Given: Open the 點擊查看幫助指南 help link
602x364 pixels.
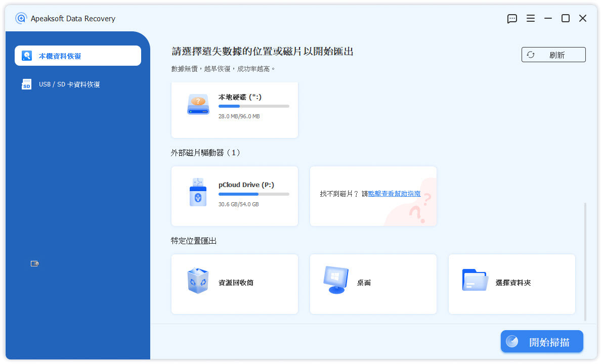Looking at the screenshot, I should coord(394,194).
